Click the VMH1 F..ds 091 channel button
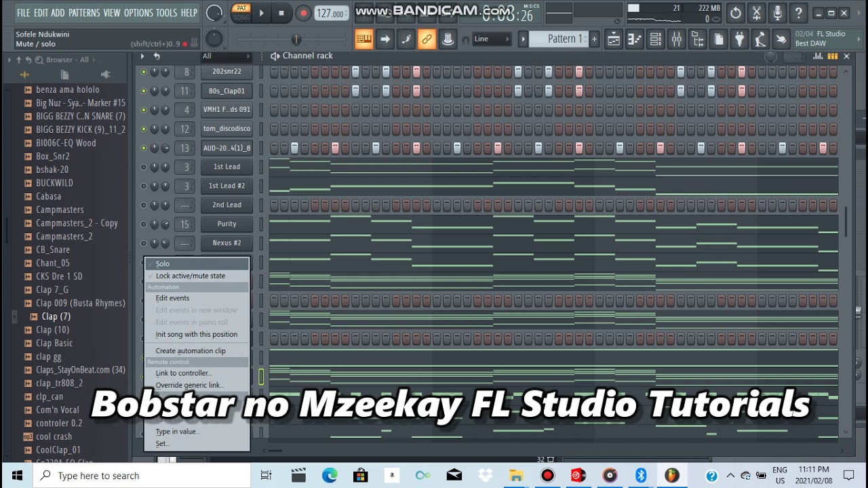Screen dimensions: 868x488 226,110
